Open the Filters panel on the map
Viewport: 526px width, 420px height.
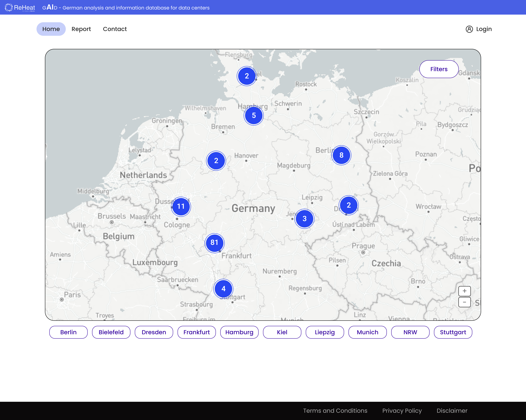point(439,69)
